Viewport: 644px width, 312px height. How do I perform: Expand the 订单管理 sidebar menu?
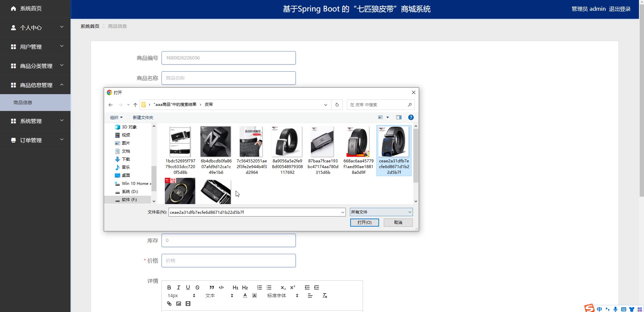(35, 140)
